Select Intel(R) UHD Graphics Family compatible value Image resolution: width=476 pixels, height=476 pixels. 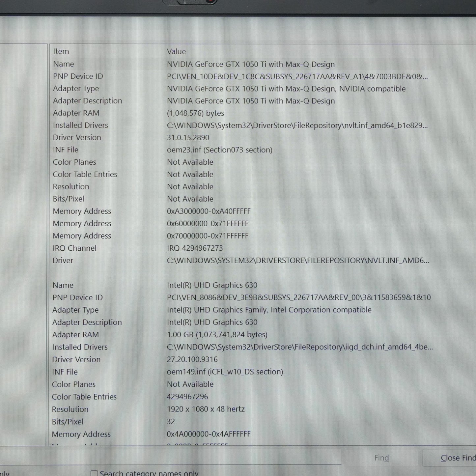tap(269, 310)
